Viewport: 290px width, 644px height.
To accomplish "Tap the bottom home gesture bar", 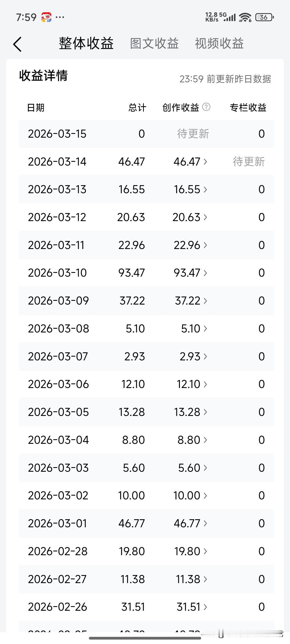I will pos(145,638).
